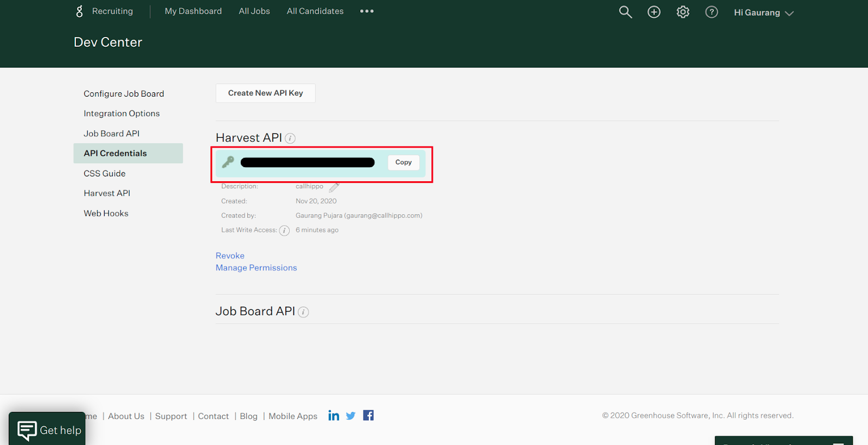
Task: Open All Jobs in navigation
Action: point(254,11)
